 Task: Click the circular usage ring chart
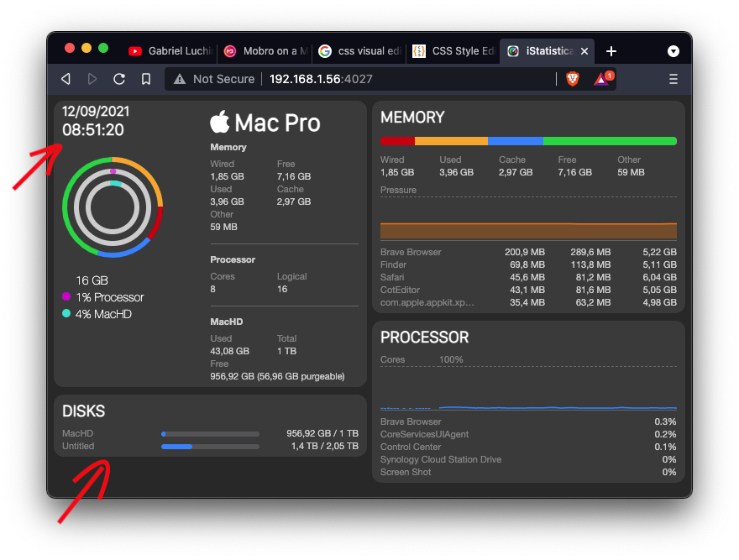[x=113, y=207]
